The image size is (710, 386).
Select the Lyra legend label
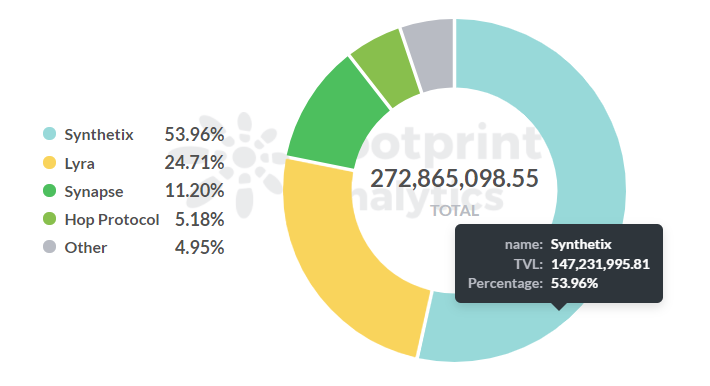click(x=80, y=164)
